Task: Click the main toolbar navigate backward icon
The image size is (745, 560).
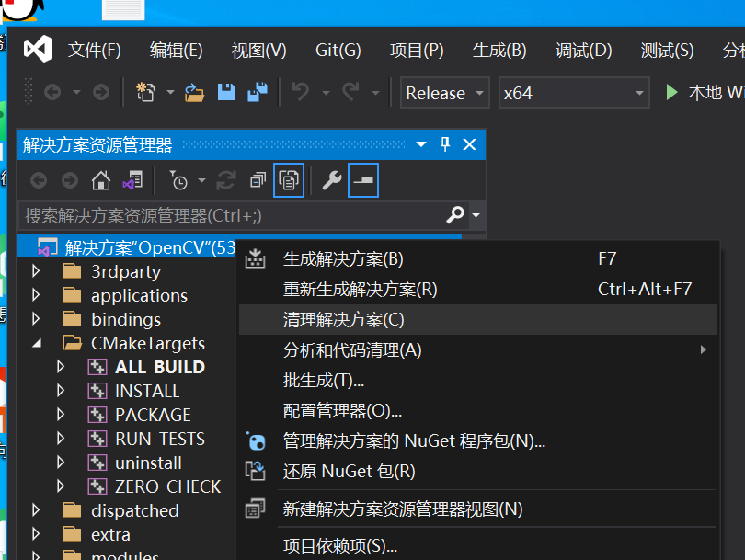Action: [x=52, y=92]
